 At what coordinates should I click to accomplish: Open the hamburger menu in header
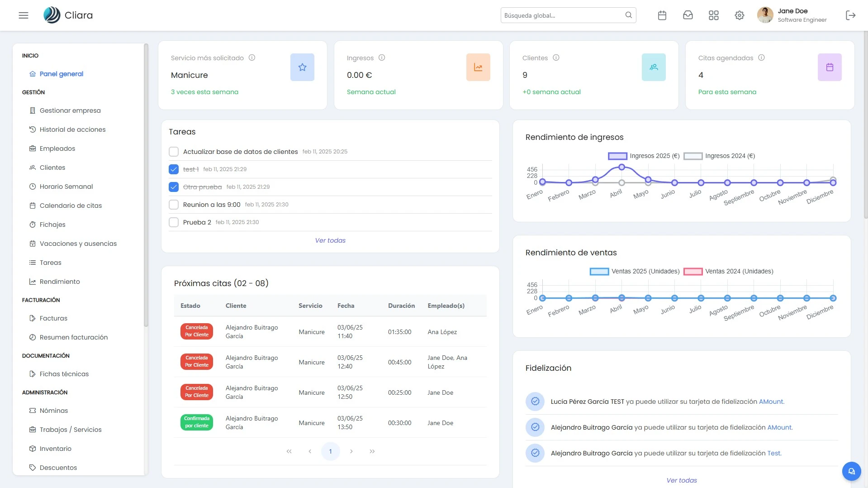(24, 15)
